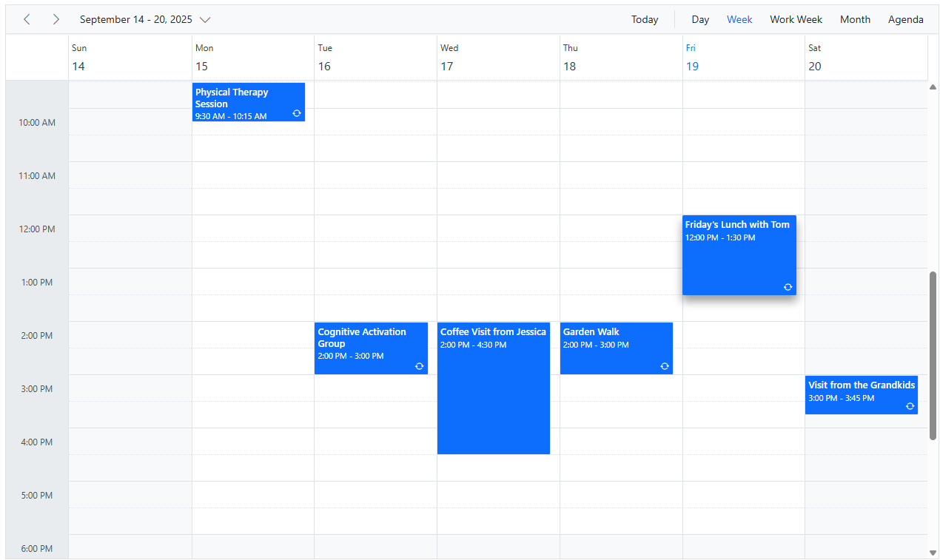Click recurrence icon on Garden Walk event
940x560 pixels.
pyautogui.click(x=665, y=366)
